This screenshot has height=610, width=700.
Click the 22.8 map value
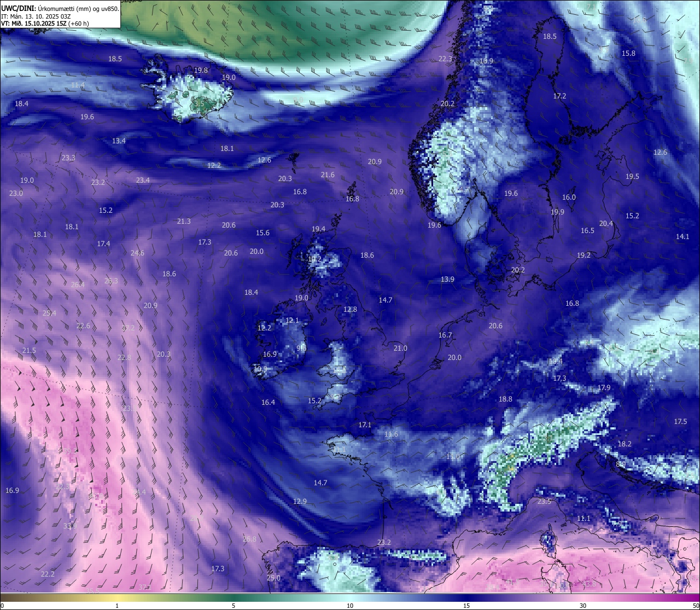click(124, 358)
